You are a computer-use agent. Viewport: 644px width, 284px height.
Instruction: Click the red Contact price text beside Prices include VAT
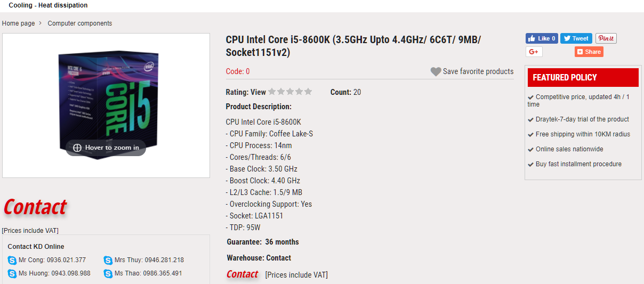pyautogui.click(x=242, y=274)
